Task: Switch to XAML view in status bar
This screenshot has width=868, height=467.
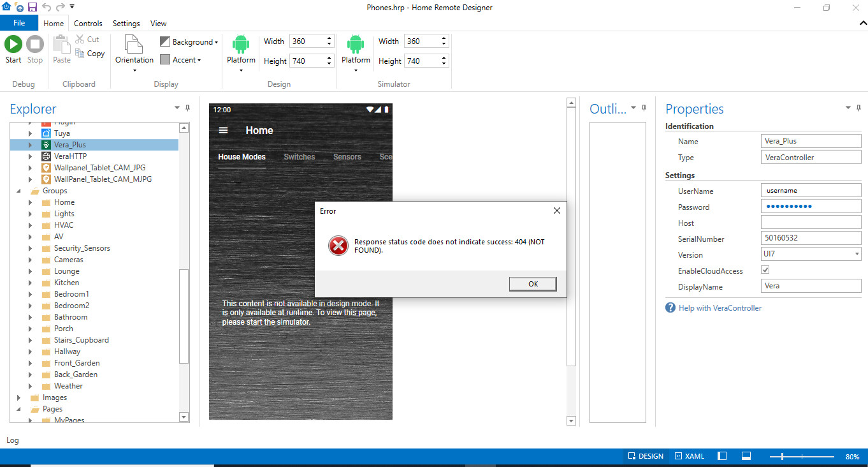Action: tap(690, 456)
